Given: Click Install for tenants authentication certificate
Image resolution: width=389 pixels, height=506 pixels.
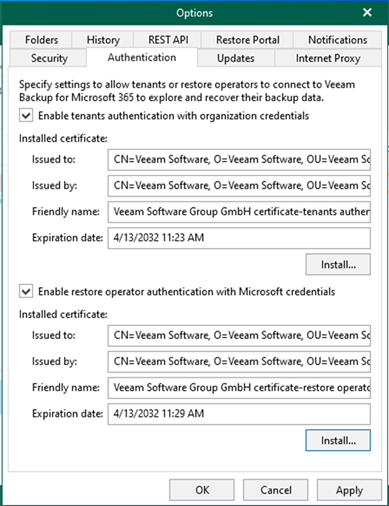Looking at the screenshot, I should coord(338,264).
